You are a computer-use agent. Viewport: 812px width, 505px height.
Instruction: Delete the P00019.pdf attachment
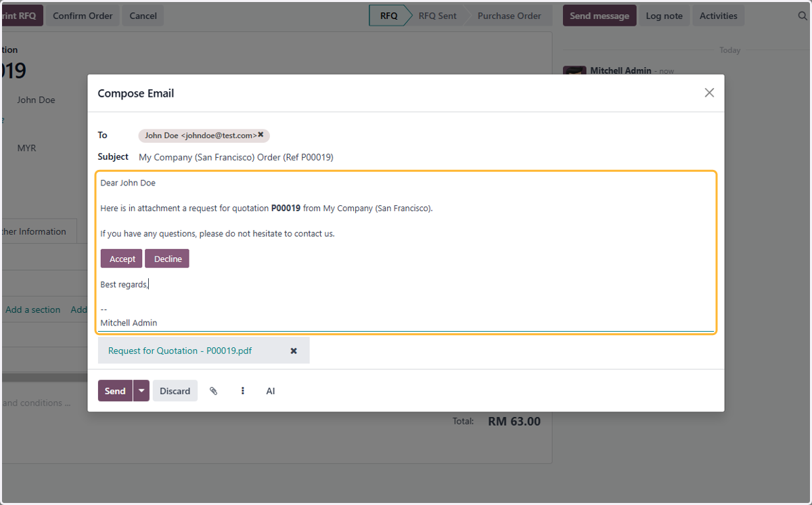tap(294, 351)
